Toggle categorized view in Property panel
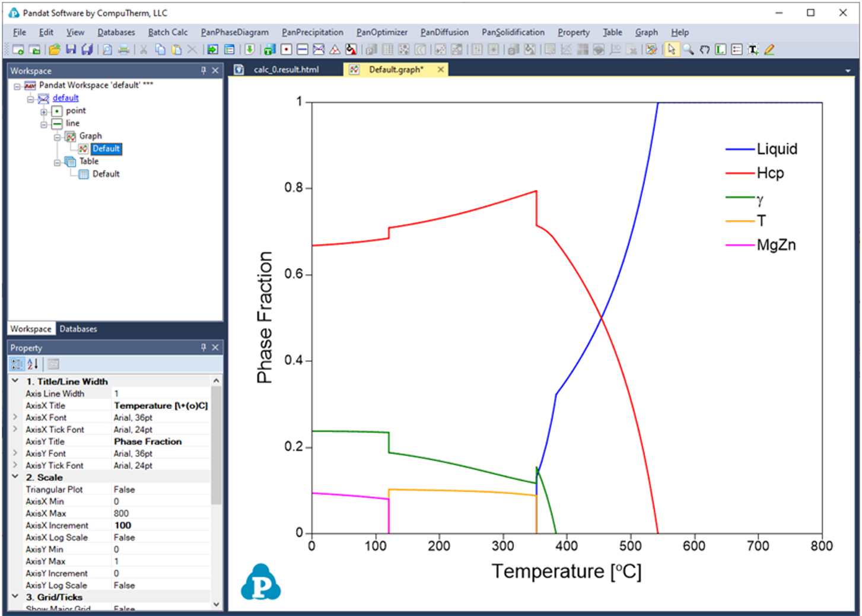This screenshot has width=862, height=616. (x=17, y=364)
